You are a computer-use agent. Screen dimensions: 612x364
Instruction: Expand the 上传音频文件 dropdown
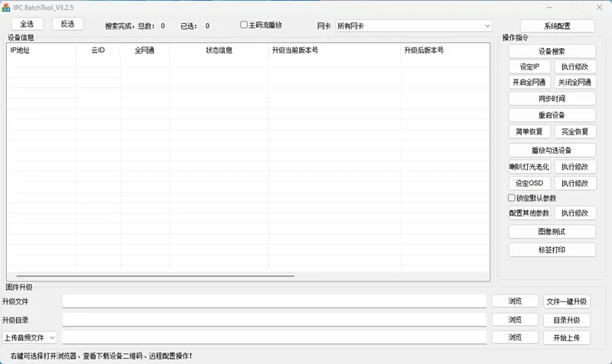pos(30,337)
